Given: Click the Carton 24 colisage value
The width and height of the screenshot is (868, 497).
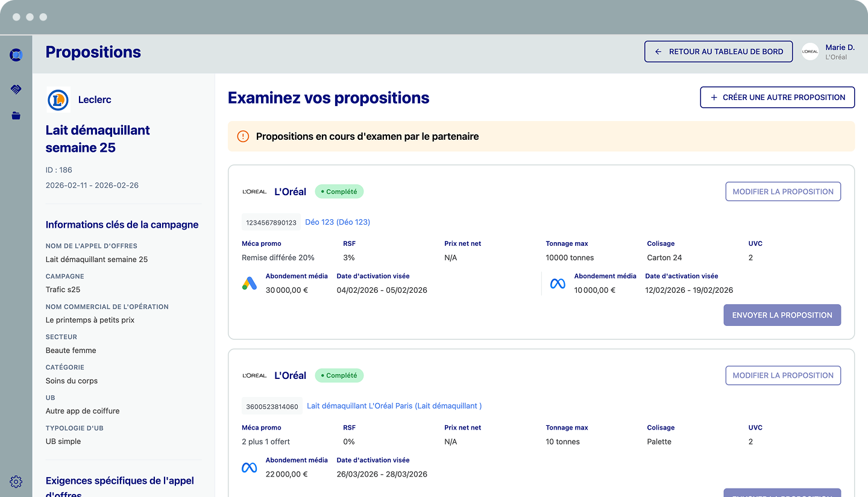Looking at the screenshot, I should 664,258.
